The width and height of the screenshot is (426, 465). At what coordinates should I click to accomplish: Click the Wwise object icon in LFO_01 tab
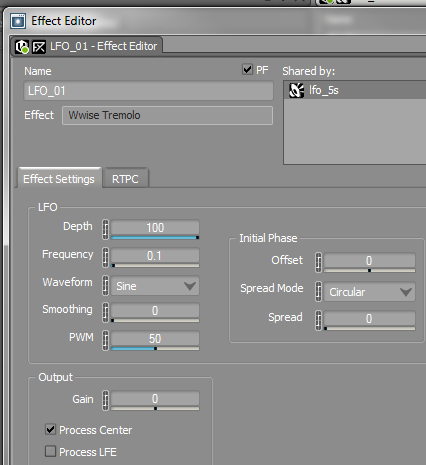tap(22, 47)
